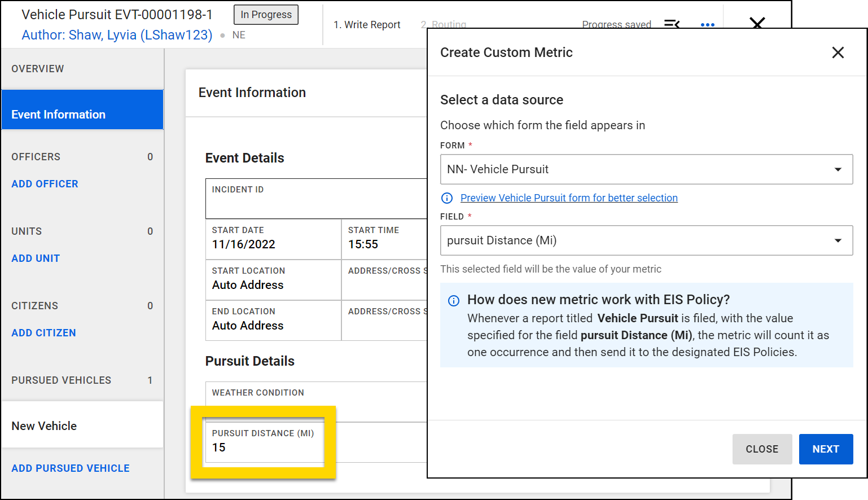868x500 pixels.
Task: Click ADD PURSUED VEHICLE link
Action: (71, 468)
